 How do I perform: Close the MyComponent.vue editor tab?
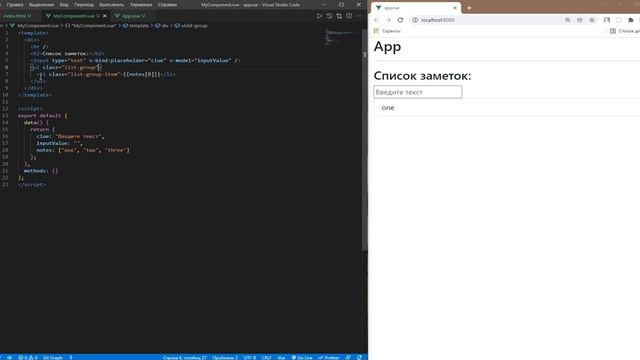click(x=105, y=16)
